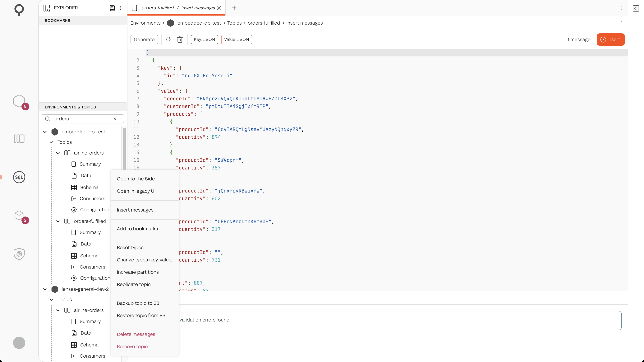Image resolution: width=644 pixels, height=362 pixels.
Task: Click the Generate button
Action: point(144,40)
